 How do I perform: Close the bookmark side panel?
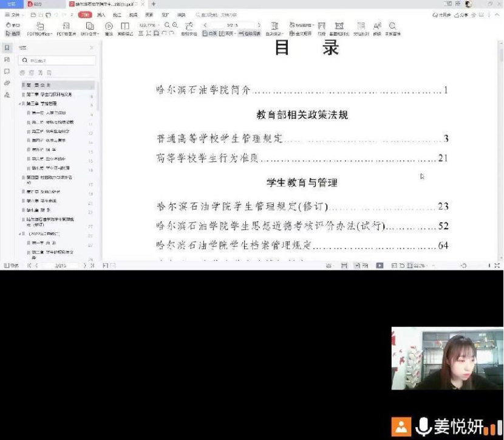coord(92,47)
